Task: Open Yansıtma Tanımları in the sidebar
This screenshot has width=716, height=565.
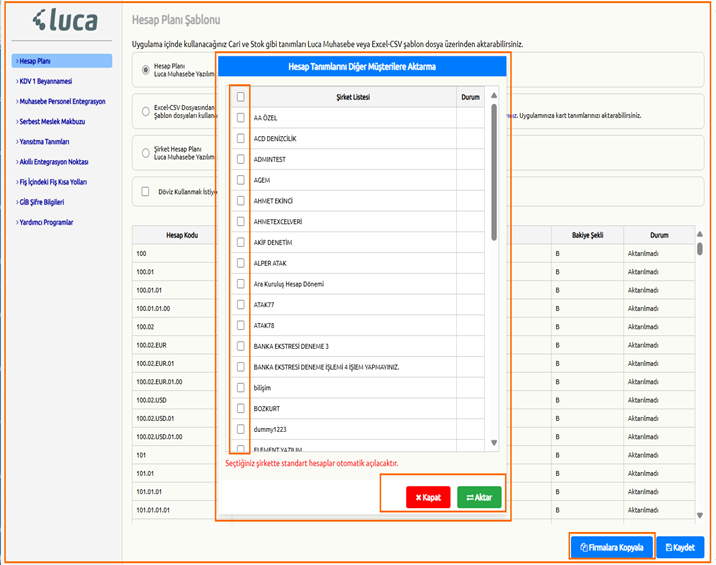Action: (x=42, y=142)
